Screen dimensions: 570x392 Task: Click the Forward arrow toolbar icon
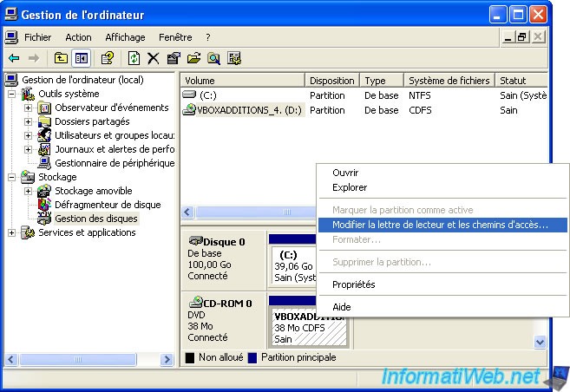click(x=34, y=58)
